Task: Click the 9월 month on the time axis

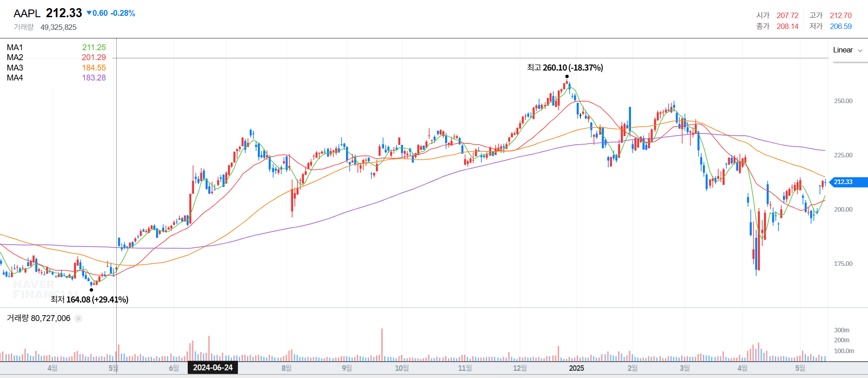Action: [x=347, y=368]
